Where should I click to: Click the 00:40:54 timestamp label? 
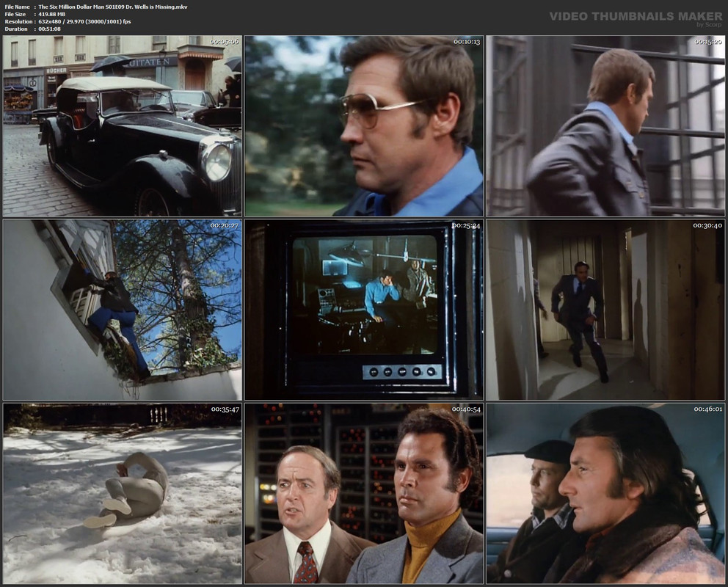(466, 409)
